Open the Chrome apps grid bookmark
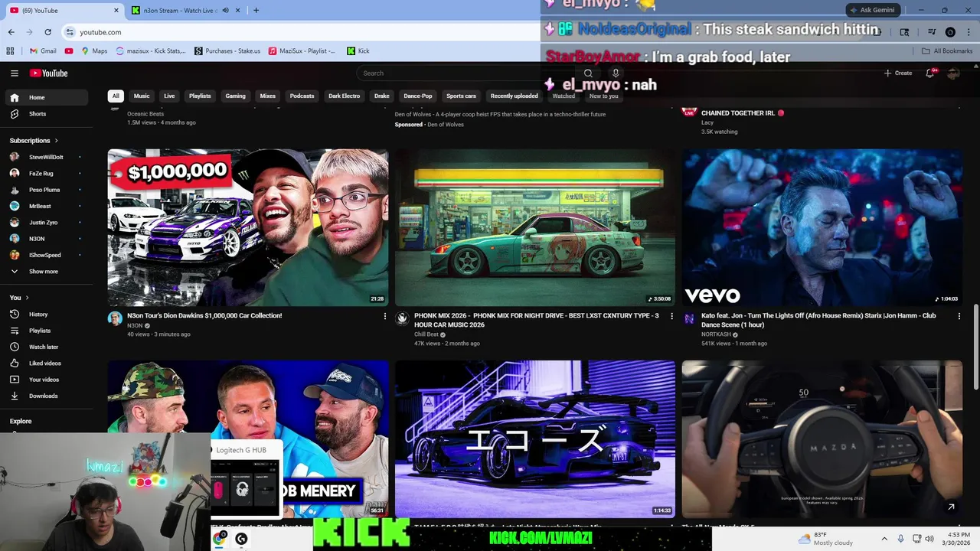The width and height of the screenshot is (980, 551). pyautogui.click(x=10, y=51)
